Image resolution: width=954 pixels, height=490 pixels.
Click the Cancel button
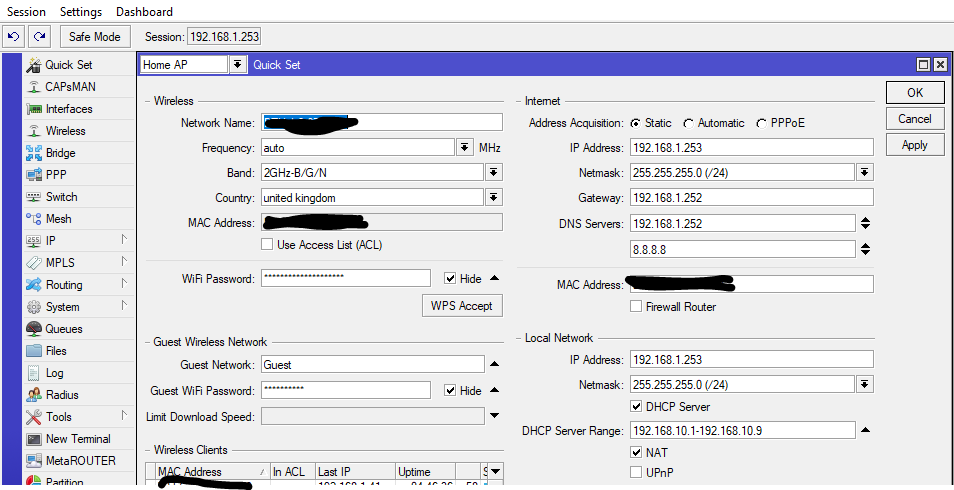pos(915,119)
